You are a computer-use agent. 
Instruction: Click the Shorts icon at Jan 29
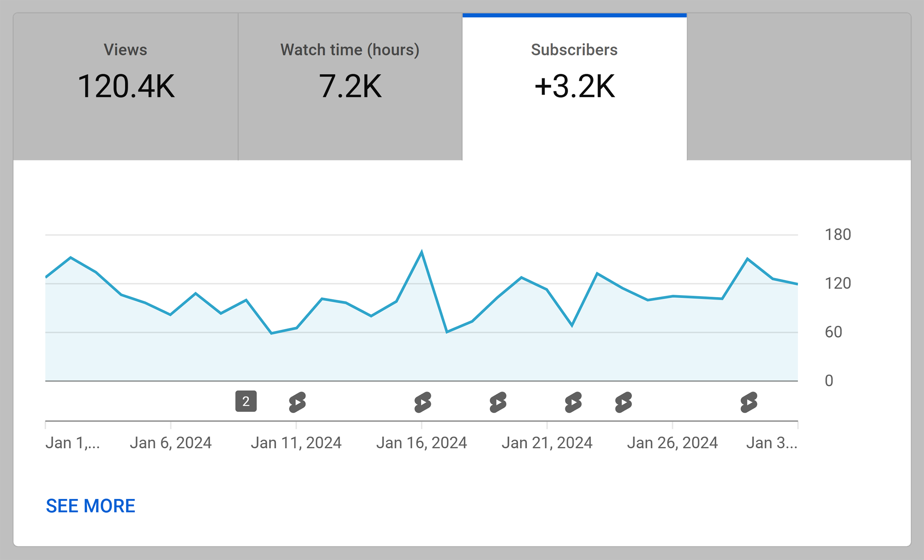[749, 402]
